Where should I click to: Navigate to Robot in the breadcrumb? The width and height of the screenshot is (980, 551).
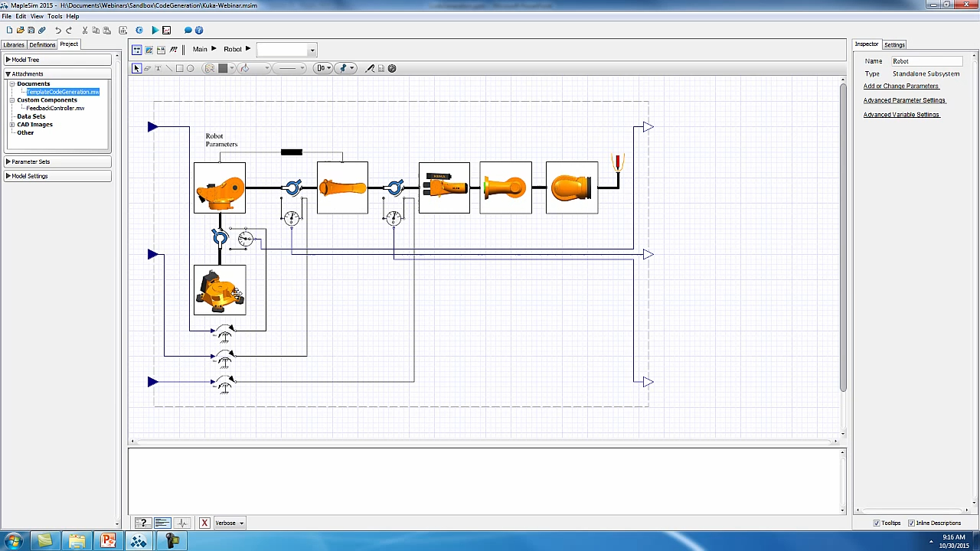[233, 49]
